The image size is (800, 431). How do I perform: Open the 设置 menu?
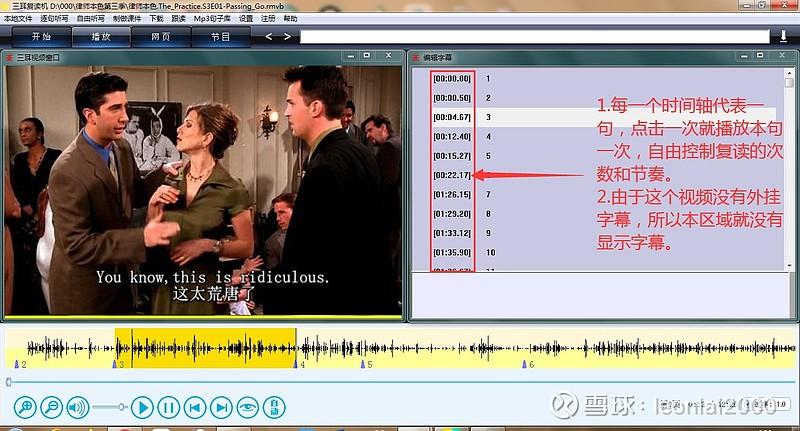[246, 18]
